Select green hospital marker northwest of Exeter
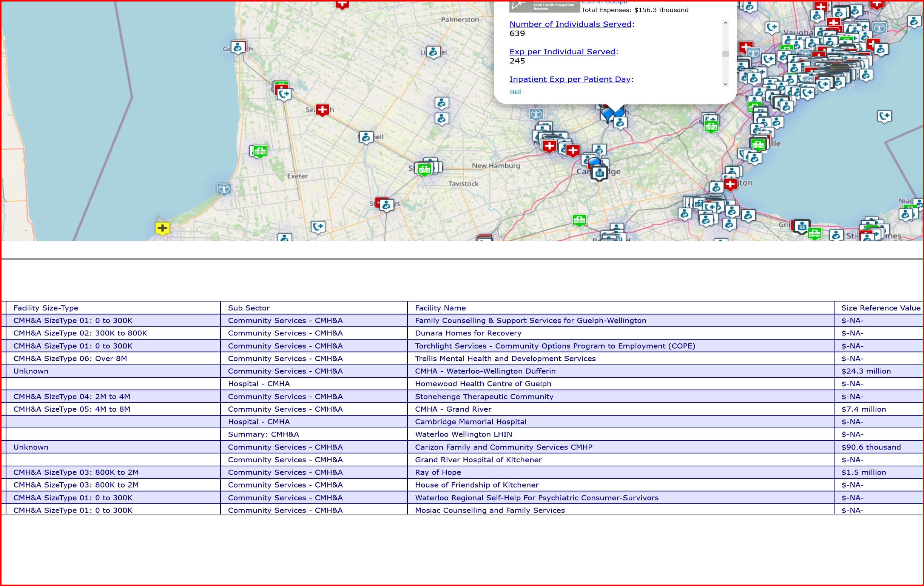Image resolution: width=924 pixels, height=586 pixels. click(260, 151)
